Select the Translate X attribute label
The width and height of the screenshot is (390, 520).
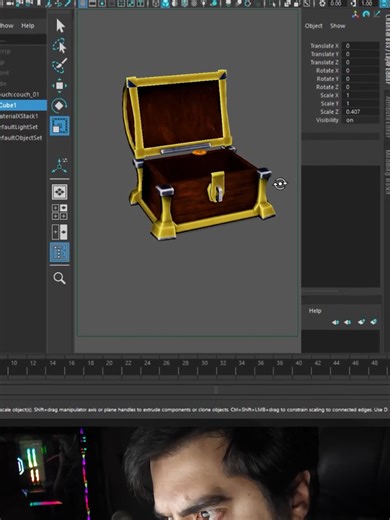click(324, 46)
